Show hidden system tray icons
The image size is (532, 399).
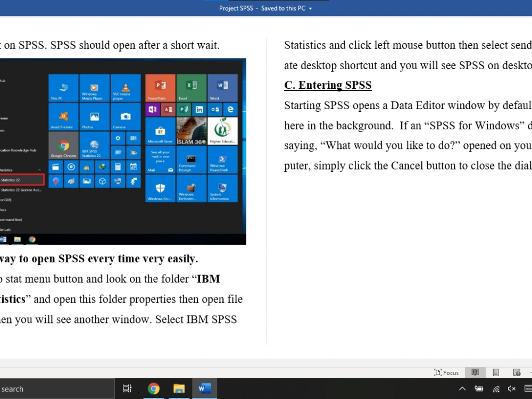(462, 389)
